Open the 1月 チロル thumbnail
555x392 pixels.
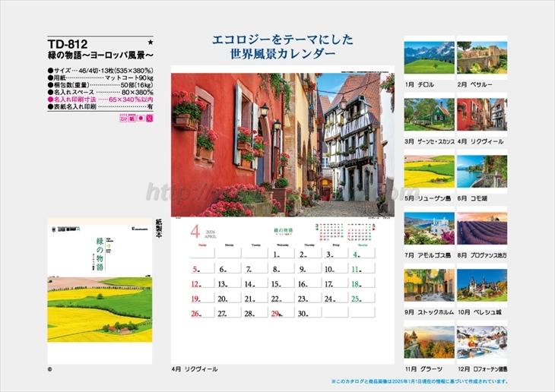[x=429, y=58]
